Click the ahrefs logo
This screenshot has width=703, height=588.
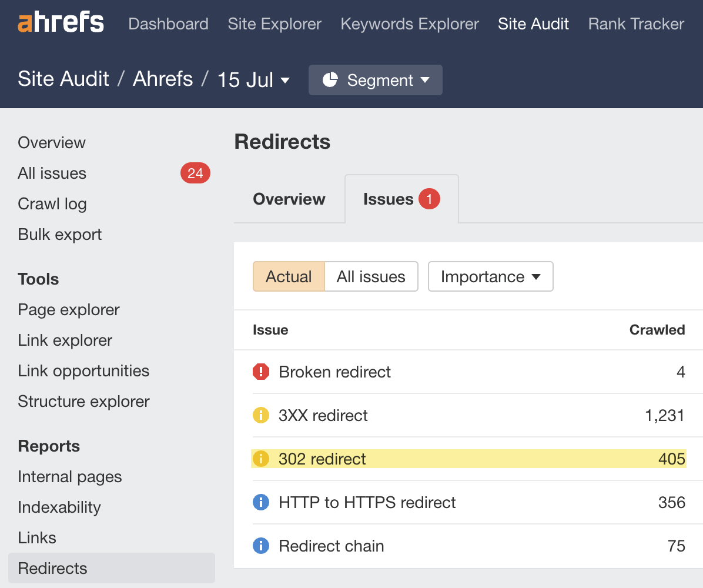pos(61,22)
